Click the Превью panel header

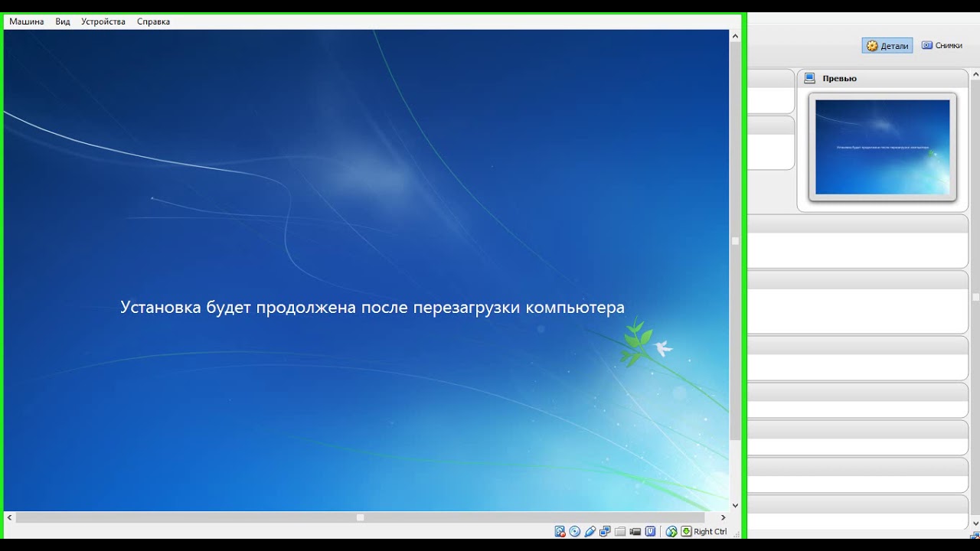click(x=883, y=78)
